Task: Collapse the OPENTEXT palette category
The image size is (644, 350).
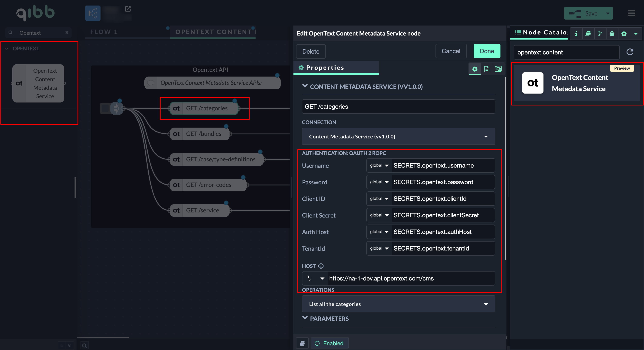Action: click(x=7, y=49)
